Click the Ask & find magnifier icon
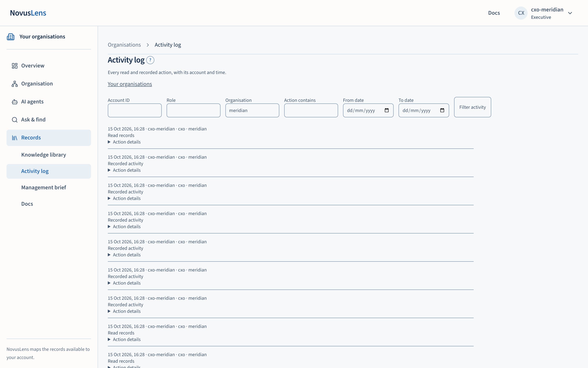588x368 pixels. coord(14,120)
